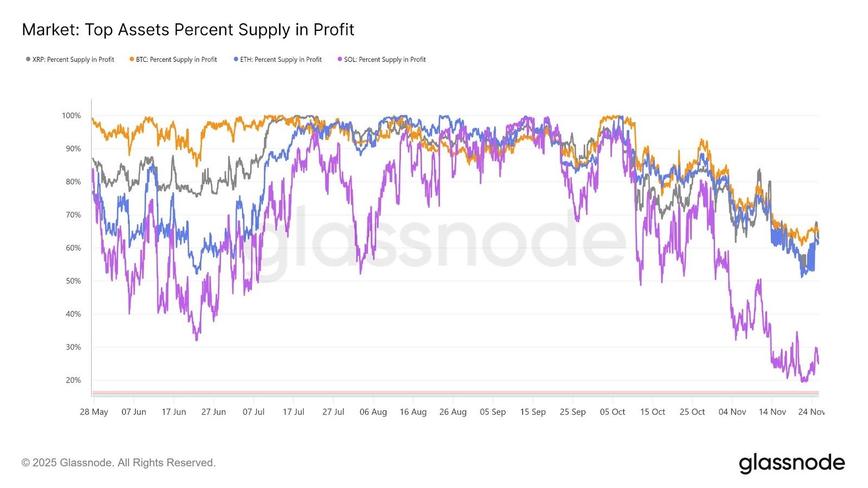Select the 17 Jul date label
Image resolution: width=868 pixels, height=488 pixels.
(x=293, y=412)
